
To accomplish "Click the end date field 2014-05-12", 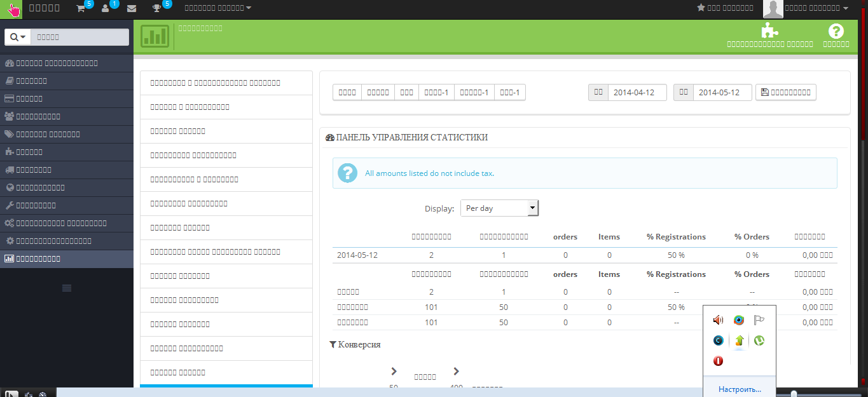I will [x=722, y=92].
